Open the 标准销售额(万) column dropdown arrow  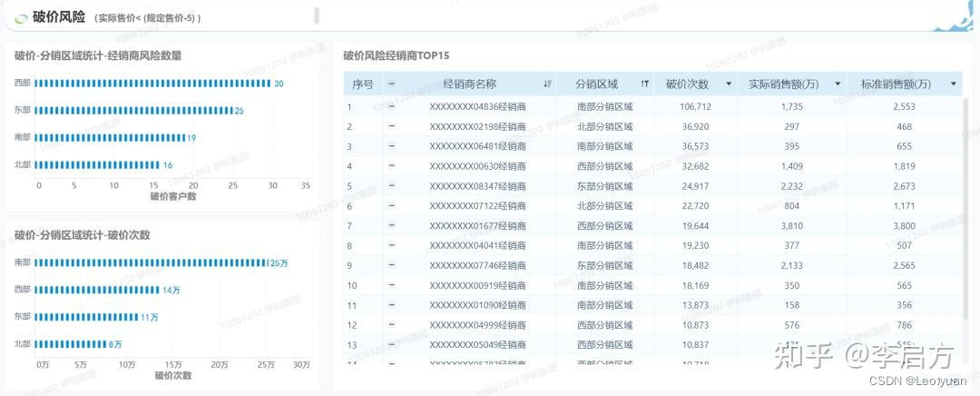[953, 84]
